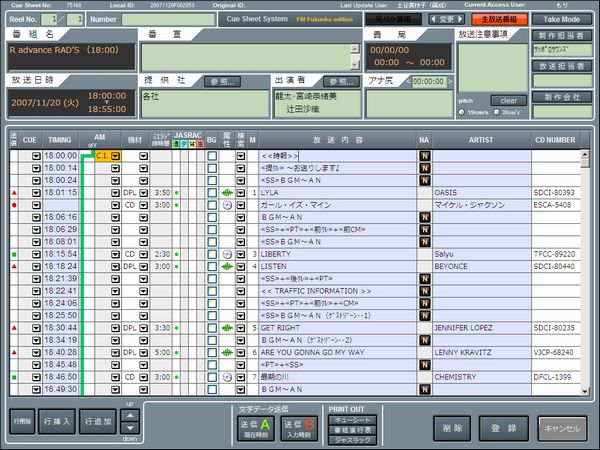Click the Number input field
600x450 pixels.
click(168, 20)
